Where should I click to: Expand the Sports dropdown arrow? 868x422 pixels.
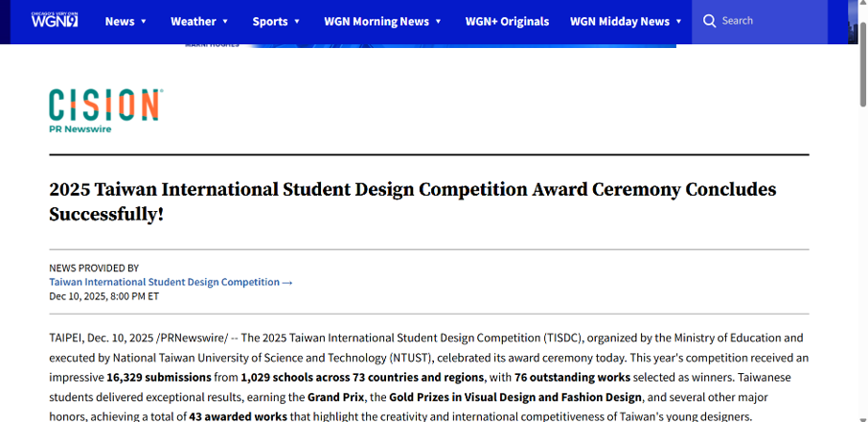pyautogui.click(x=297, y=21)
